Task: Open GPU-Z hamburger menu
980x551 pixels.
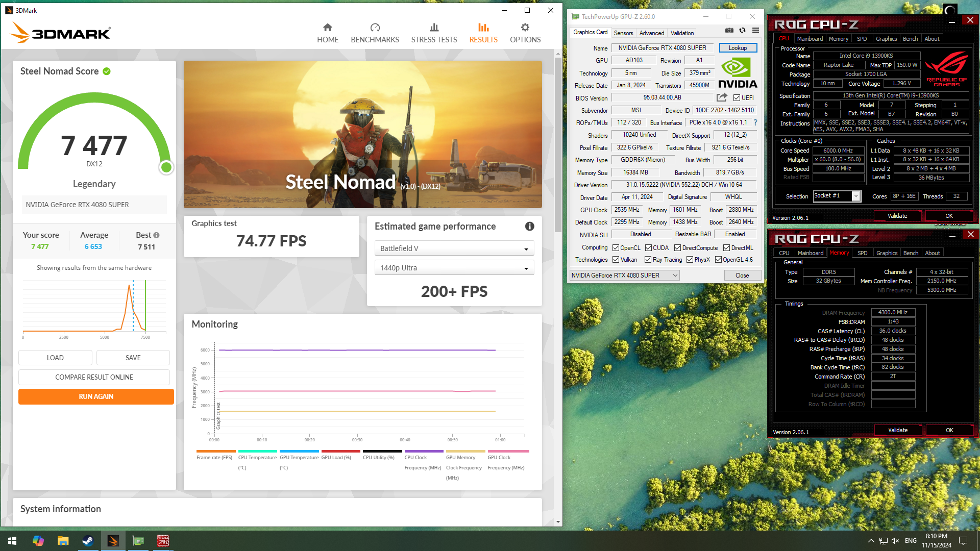Action: [x=756, y=31]
